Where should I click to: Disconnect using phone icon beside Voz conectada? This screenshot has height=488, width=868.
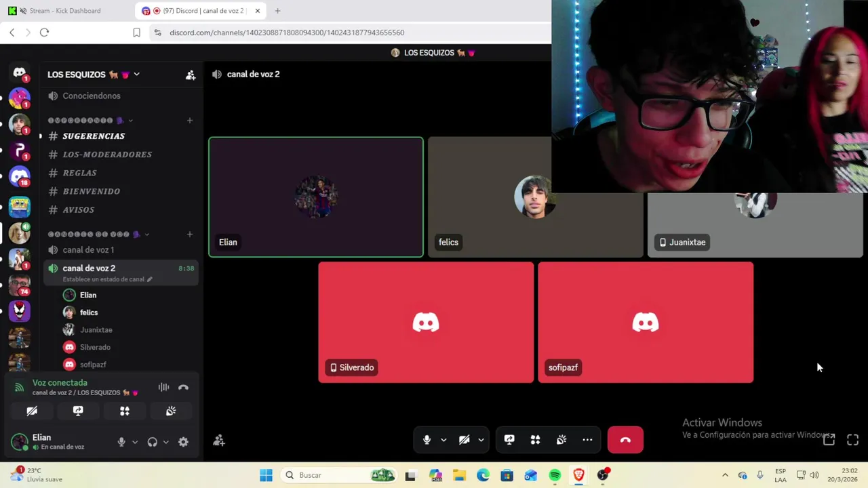click(183, 387)
